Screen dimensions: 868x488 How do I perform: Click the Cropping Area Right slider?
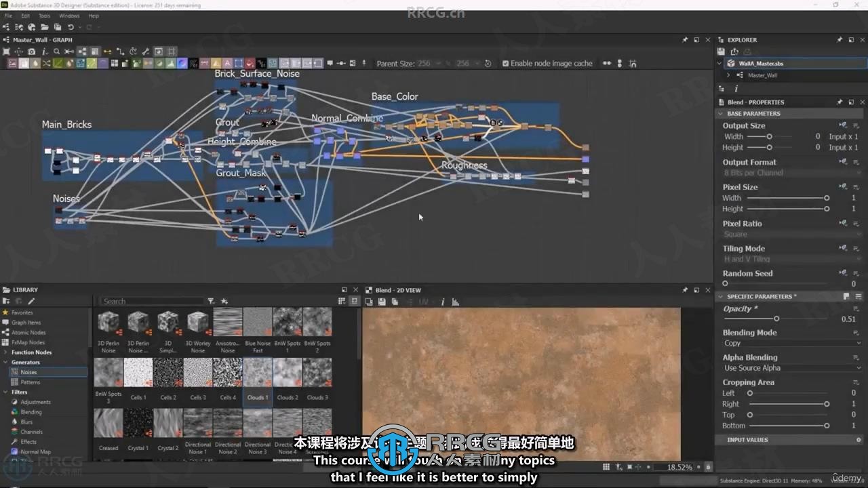(787, 404)
